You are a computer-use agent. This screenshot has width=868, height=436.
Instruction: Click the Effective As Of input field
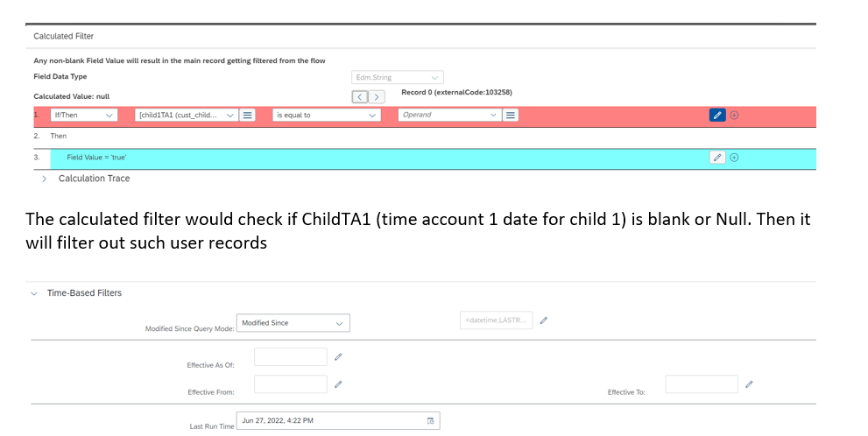[x=291, y=357]
